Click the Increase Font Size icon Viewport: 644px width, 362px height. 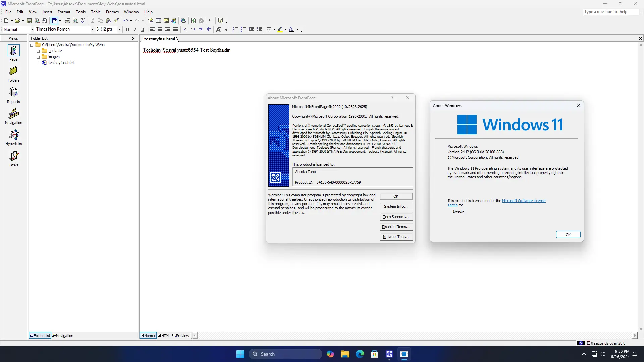point(218,29)
